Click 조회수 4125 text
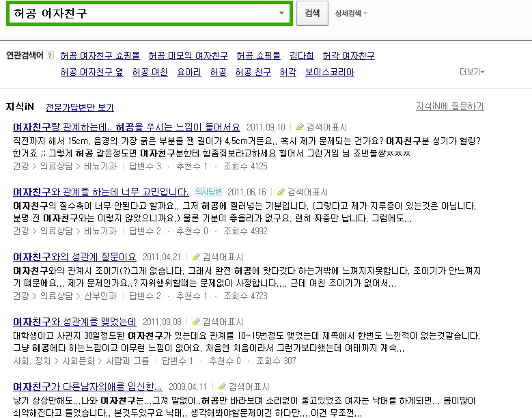The height and width of the screenshot is (418, 532). 245,166
